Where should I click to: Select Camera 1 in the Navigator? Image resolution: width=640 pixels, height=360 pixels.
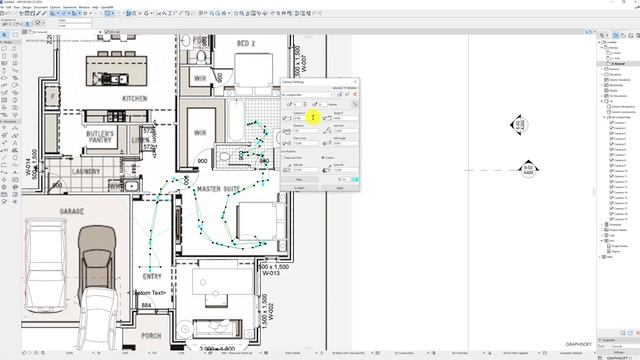(620, 123)
